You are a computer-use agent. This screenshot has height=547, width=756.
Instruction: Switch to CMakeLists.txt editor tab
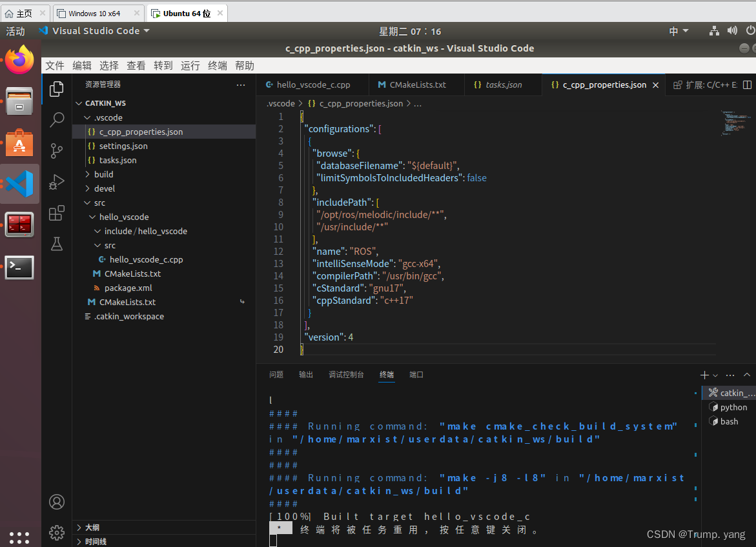click(416, 85)
